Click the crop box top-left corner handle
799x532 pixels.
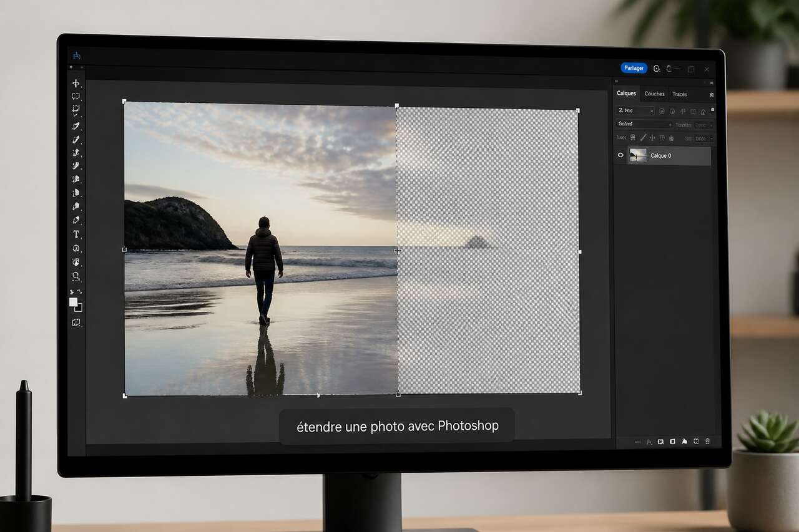pyautogui.click(x=124, y=101)
